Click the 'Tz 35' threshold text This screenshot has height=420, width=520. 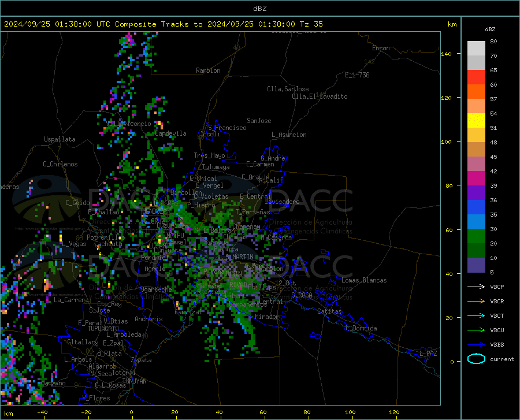click(x=311, y=24)
